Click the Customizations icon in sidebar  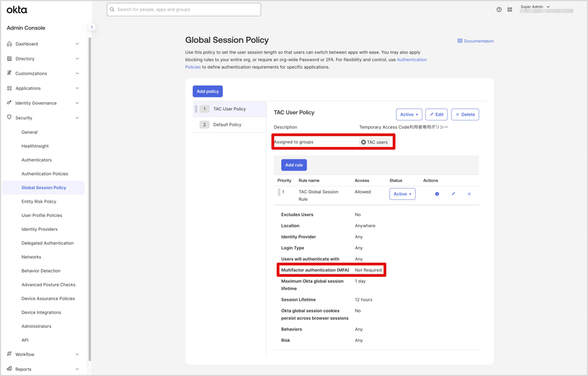click(x=9, y=73)
